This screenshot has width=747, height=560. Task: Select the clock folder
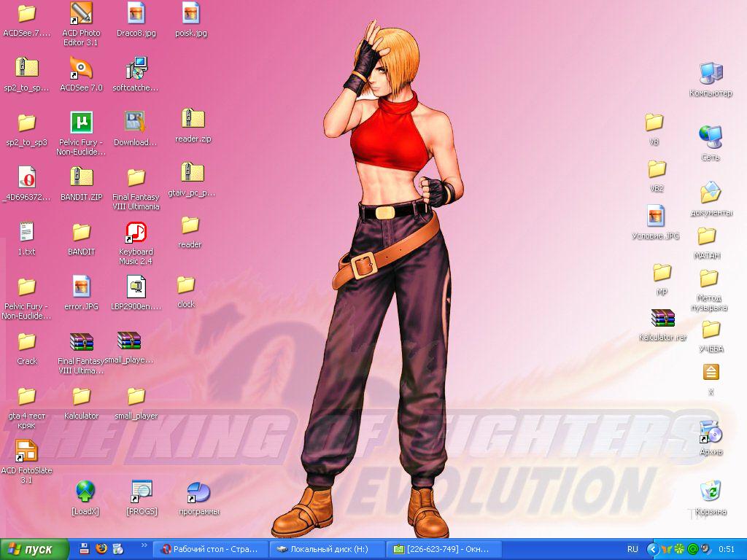pos(186,285)
